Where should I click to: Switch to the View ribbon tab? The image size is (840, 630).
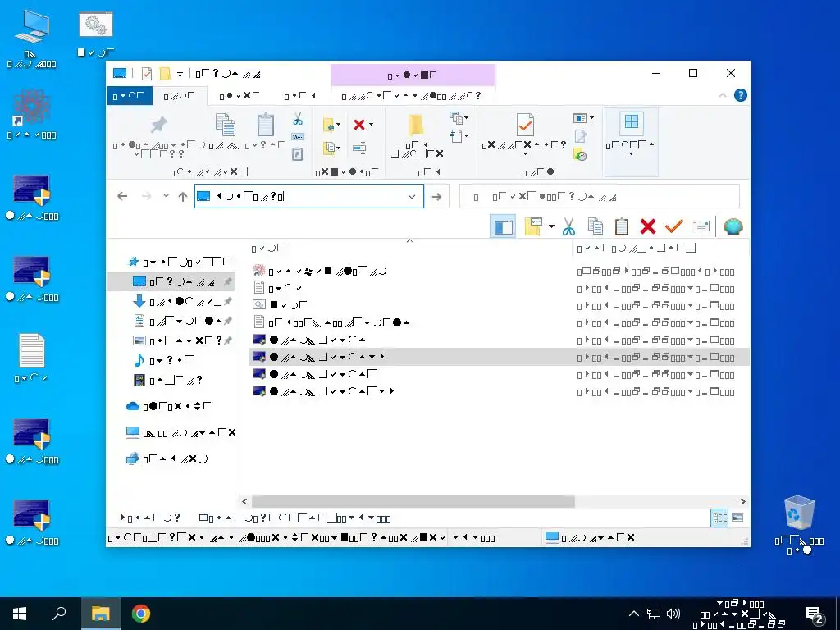300,96
